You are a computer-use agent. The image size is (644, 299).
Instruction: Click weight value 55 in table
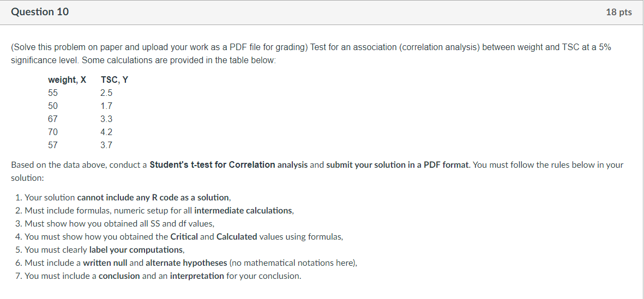coord(53,93)
